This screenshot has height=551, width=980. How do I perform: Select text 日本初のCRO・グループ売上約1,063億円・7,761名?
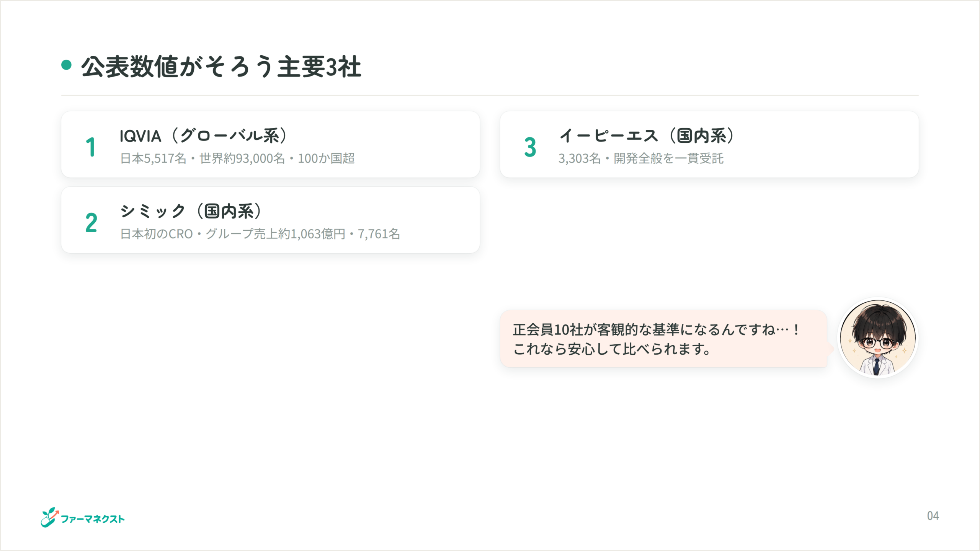tap(260, 233)
